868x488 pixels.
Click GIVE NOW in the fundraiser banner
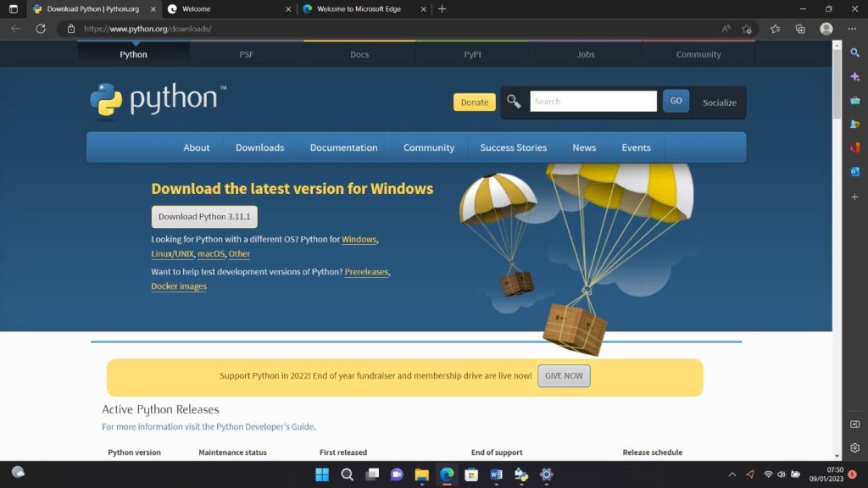(564, 375)
